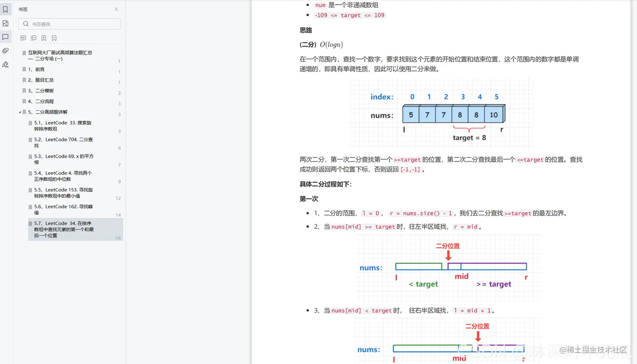Open the attachments panel (paperclip icon)
The width and height of the screenshot is (637, 364).
pos(5,50)
